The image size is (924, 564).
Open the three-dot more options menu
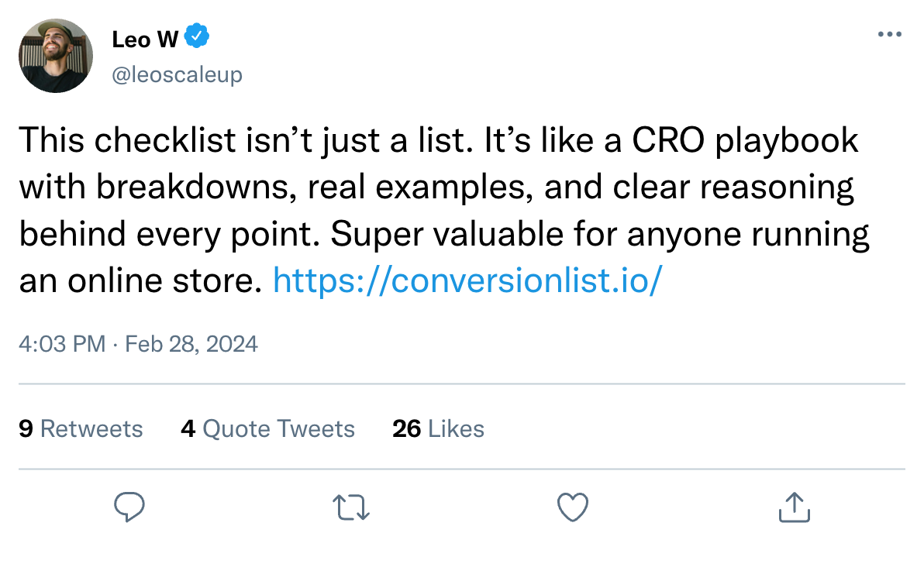coord(890,35)
